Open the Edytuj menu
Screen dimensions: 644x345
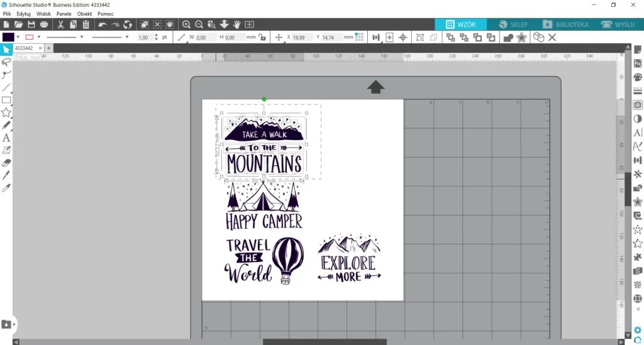point(23,14)
